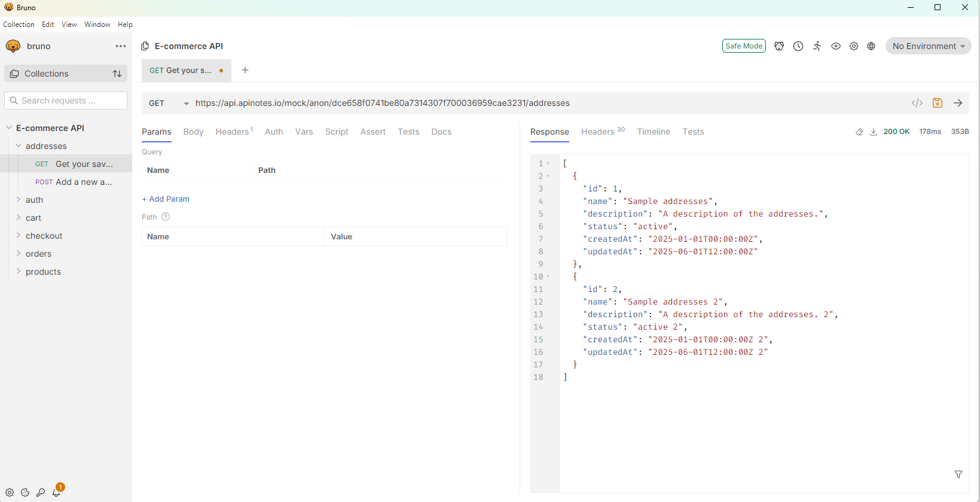Viewport: 980px width, 502px height.
Task: Expand the cart folder
Action: click(19, 218)
